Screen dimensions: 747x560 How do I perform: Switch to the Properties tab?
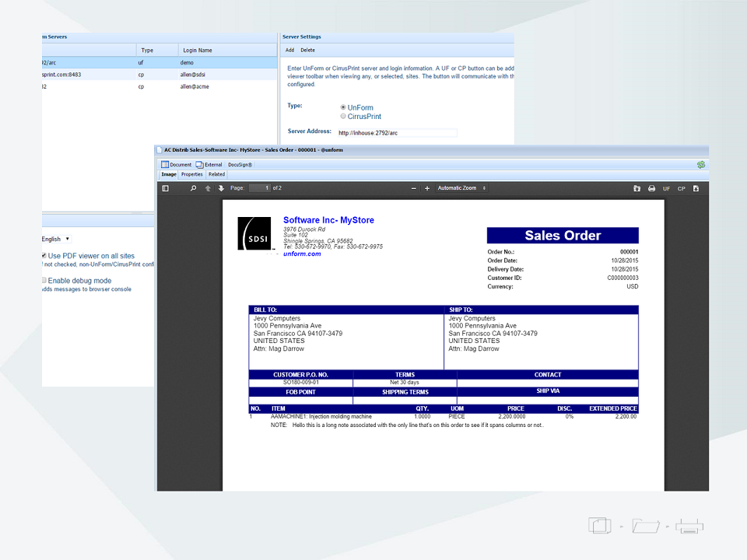[x=191, y=174]
